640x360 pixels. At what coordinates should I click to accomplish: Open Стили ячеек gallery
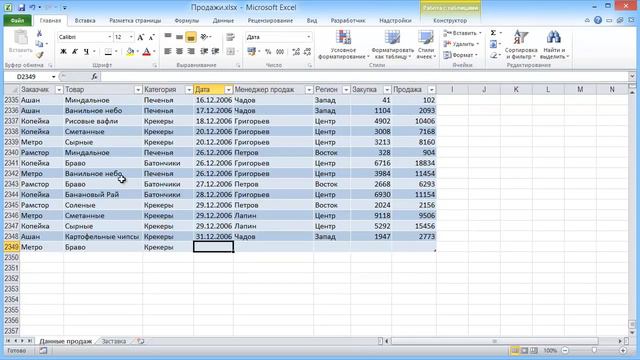(426, 44)
